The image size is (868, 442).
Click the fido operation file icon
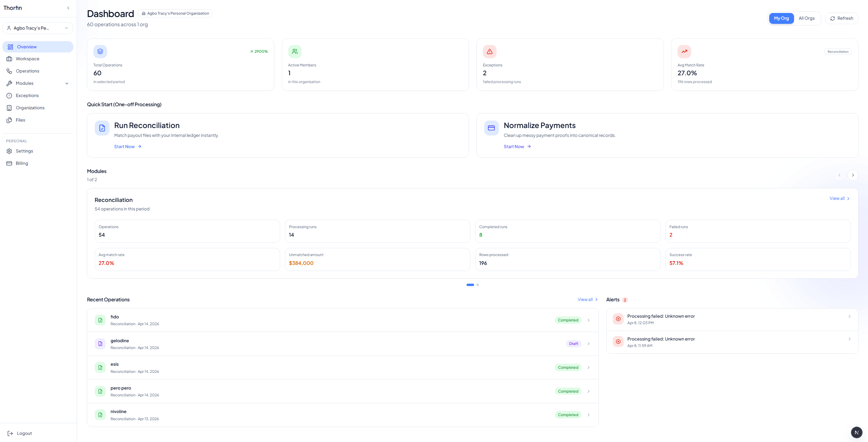100,320
